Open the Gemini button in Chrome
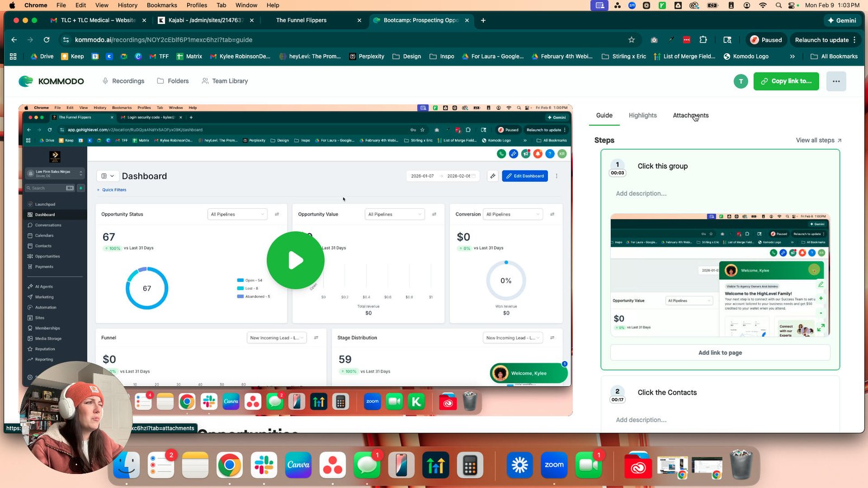The width and height of the screenshot is (868, 488). click(x=842, y=20)
